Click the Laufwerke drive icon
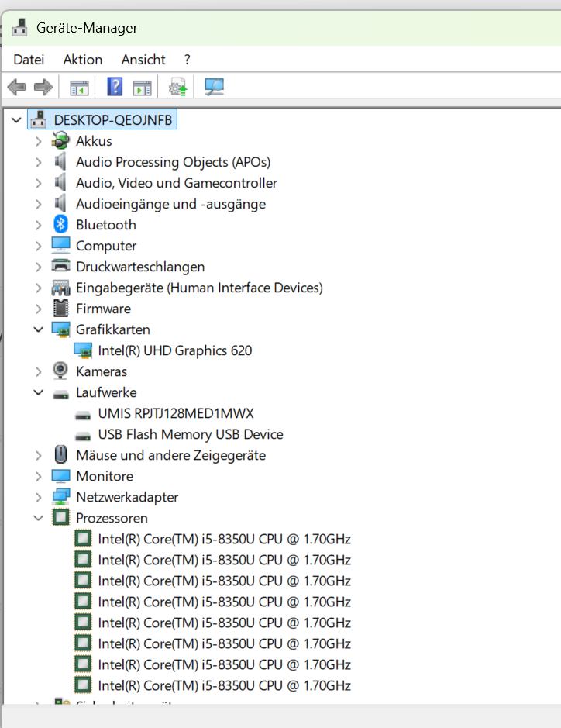Viewport: 561px width, 728px height. (x=60, y=395)
